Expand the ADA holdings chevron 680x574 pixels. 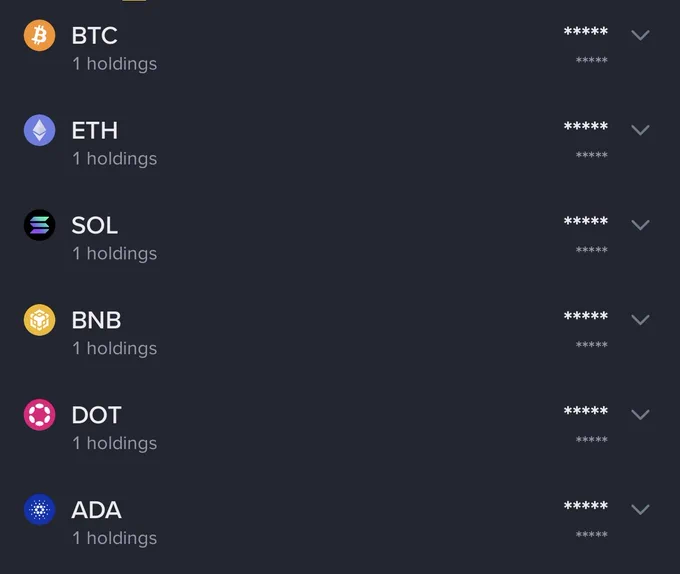tap(640, 509)
